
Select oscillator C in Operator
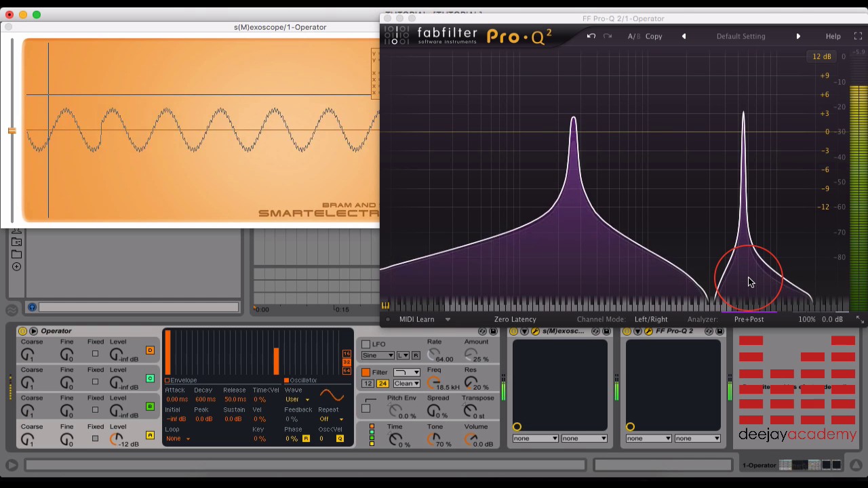click(150, 378)
